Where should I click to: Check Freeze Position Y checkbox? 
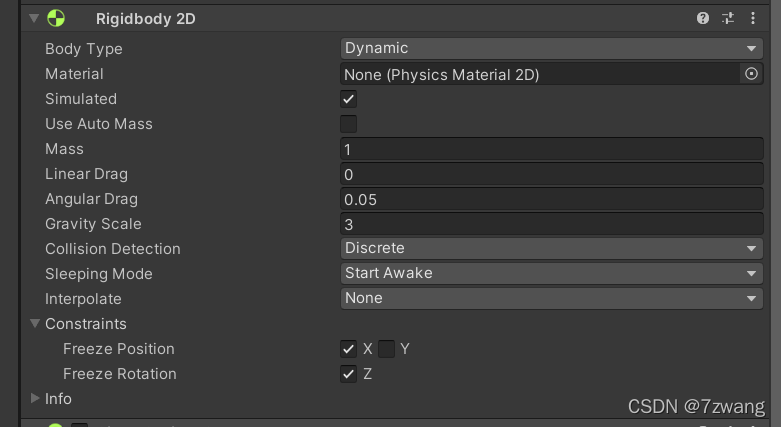[387, 349]
